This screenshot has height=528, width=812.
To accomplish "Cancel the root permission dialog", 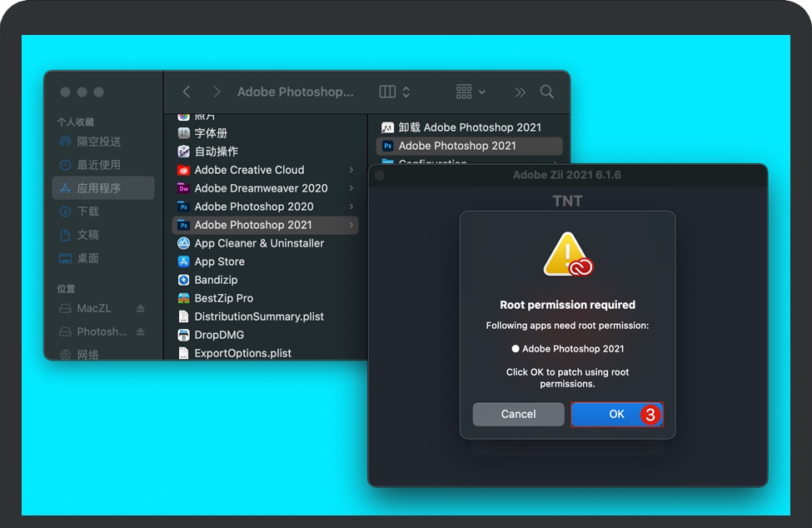I will tap(518, 414).
